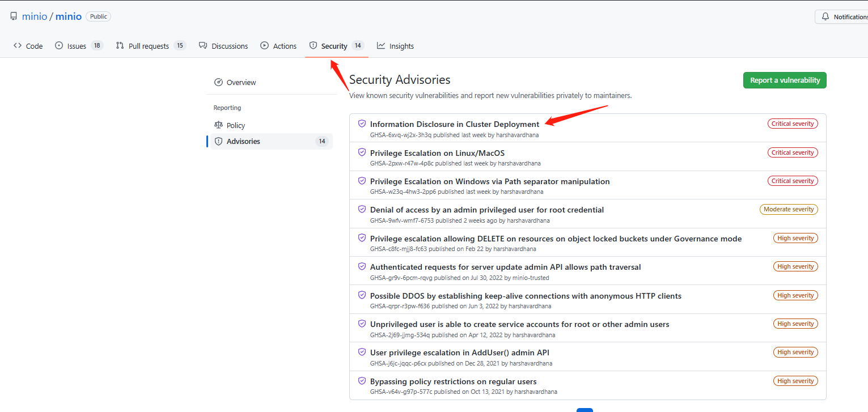This screenshot has width=868, height=412.
Task: Open Privilege Escalation on Linux/MacOS advisory
Action: 437,153
